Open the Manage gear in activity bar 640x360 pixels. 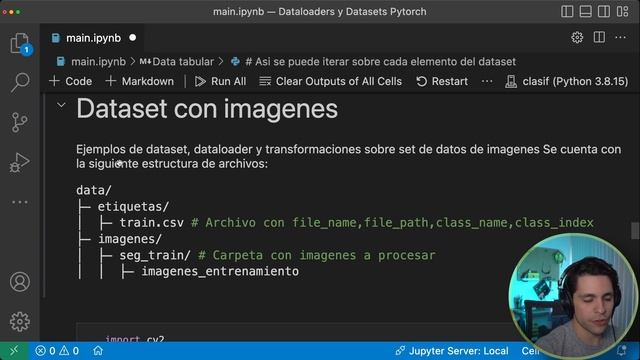20,322
